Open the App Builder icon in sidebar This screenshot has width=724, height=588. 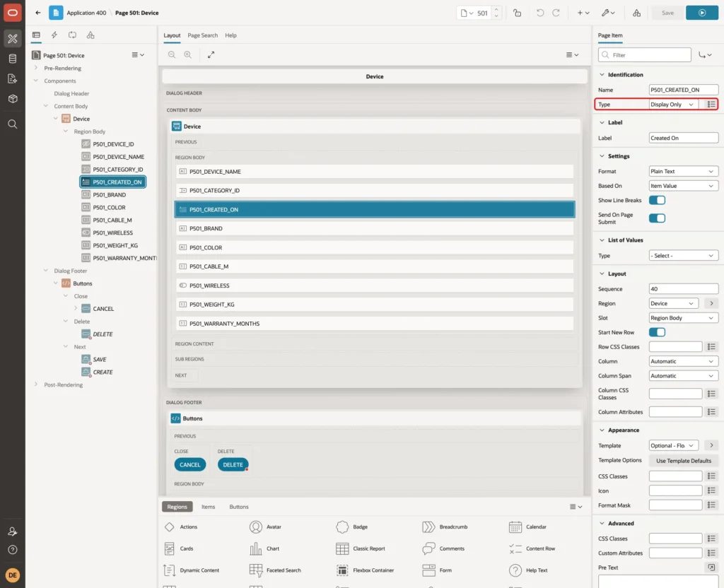coord(13,38)
